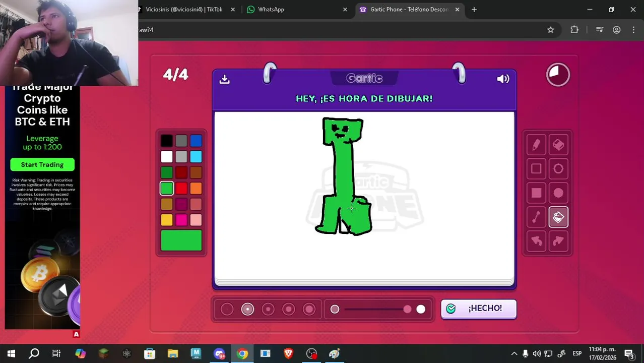Screen dimensions: 644x363
Task: Open the Windows Start menu
Action: click(x=11, y=353)
